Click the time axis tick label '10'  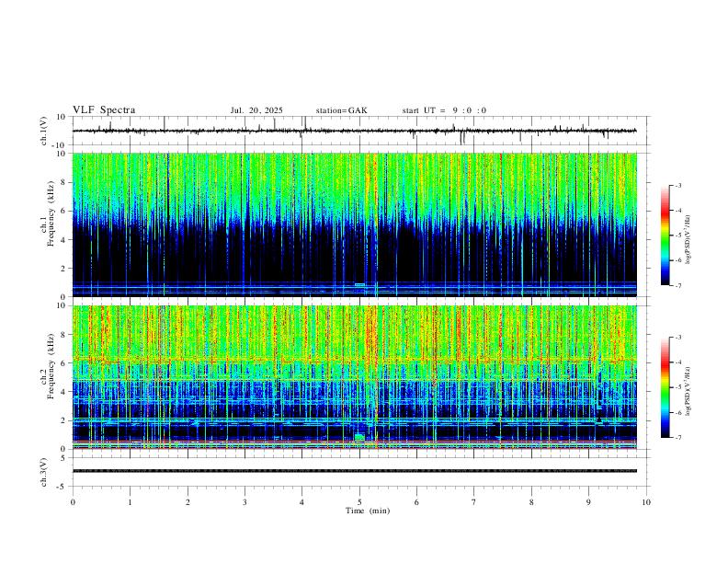point(646,502)
